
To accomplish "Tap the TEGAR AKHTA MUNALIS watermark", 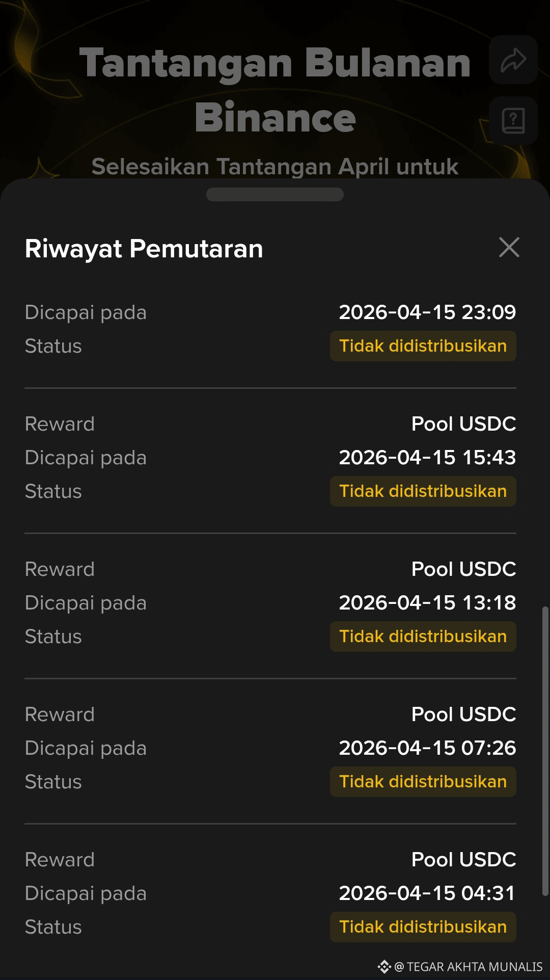I will point(469,967).
